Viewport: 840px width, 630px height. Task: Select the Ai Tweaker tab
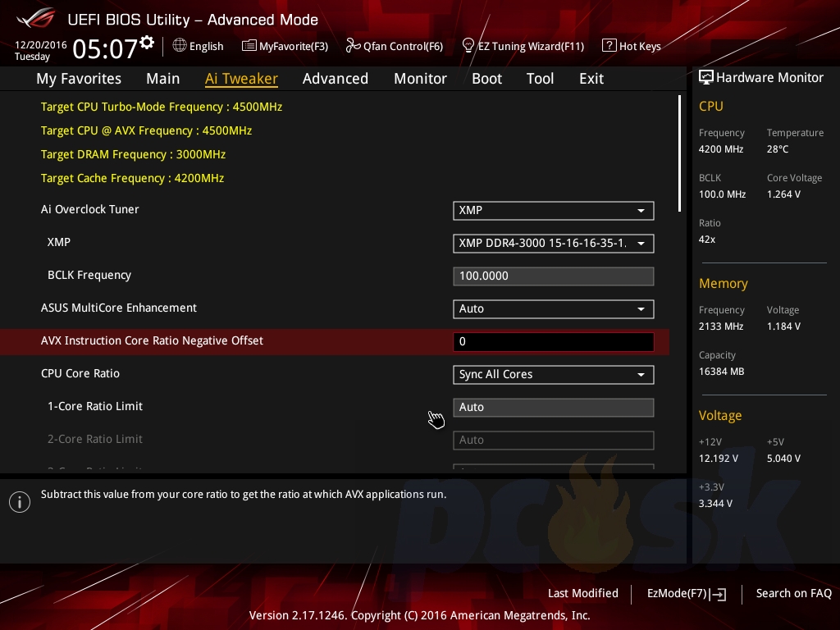[x=241, y=79]
